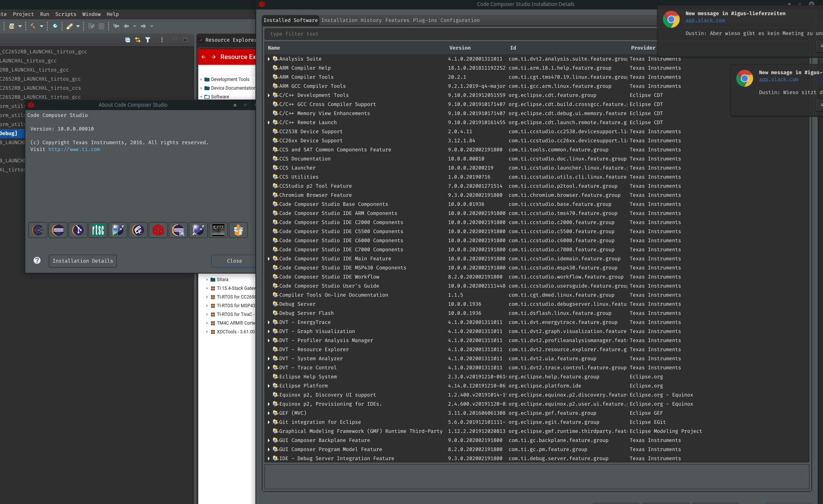Expand the Analysis Suite feature row

click(x=269, y=59)
